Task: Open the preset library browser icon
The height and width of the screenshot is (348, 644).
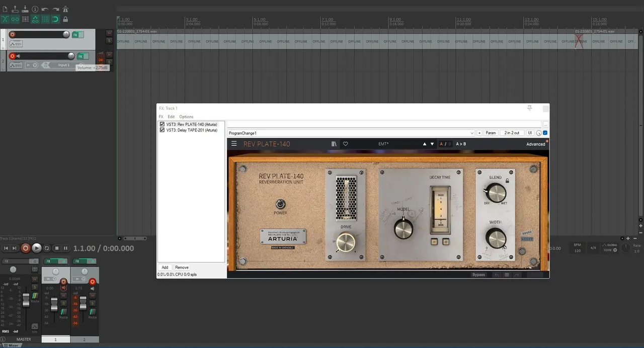Action: pyautogui.click(x=334, y=144)
